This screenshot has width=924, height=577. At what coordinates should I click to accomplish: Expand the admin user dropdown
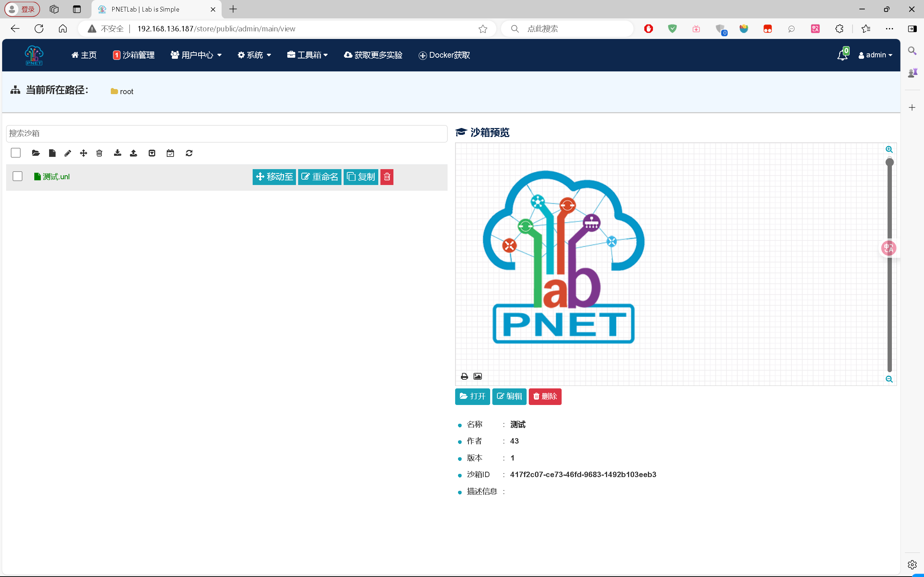(x=875, y=55)
